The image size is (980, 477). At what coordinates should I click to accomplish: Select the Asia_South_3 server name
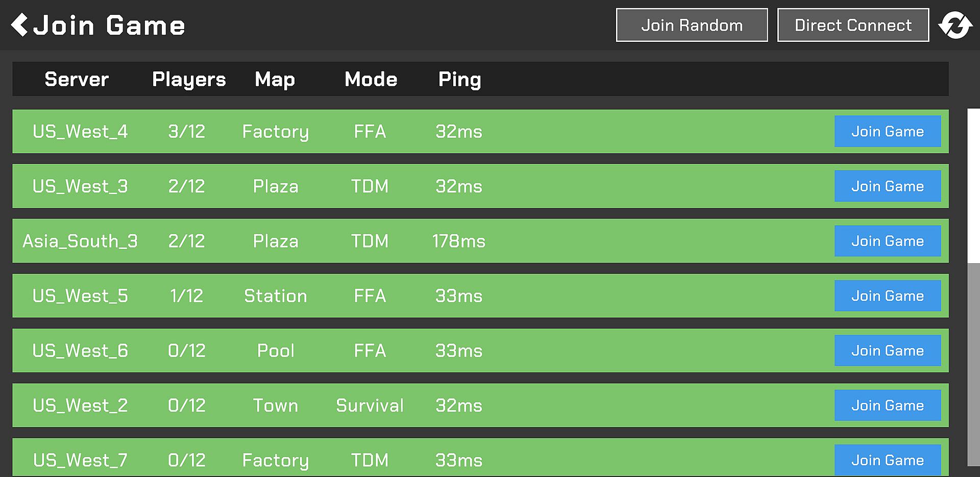click(x=80, y=241)
